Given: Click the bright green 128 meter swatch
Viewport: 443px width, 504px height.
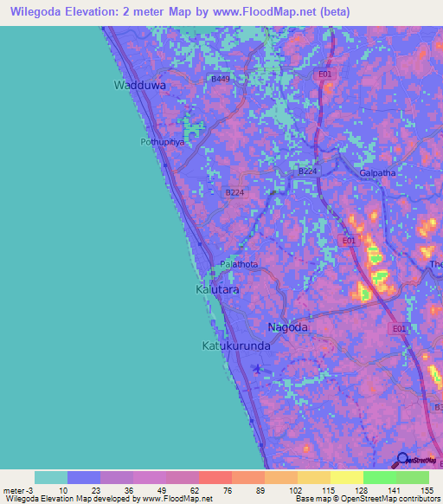Looking at the screenshot, I should tap(380, 478).
